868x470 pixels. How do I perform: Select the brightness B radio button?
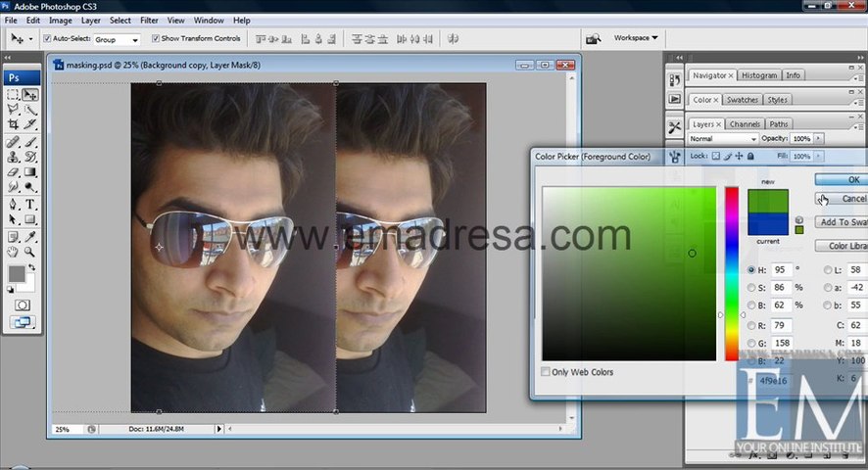[751, 305]
